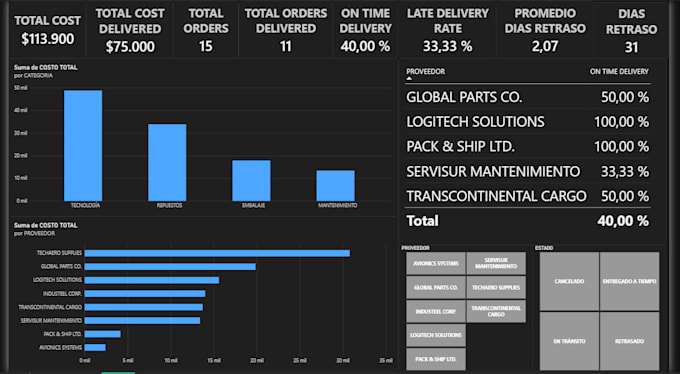Click the MANTENIMIENTO column bar

point(335,185)
